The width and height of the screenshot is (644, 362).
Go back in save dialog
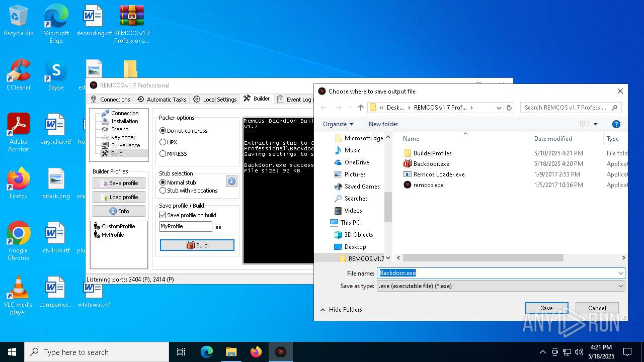[324, 108]
